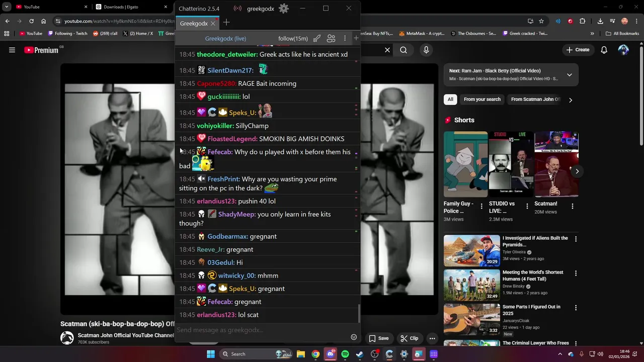Image resolution: width=644 pixels, height=362 pixels.
Task: Click username Godbearmax in chat
Action: tap(228, 236)
